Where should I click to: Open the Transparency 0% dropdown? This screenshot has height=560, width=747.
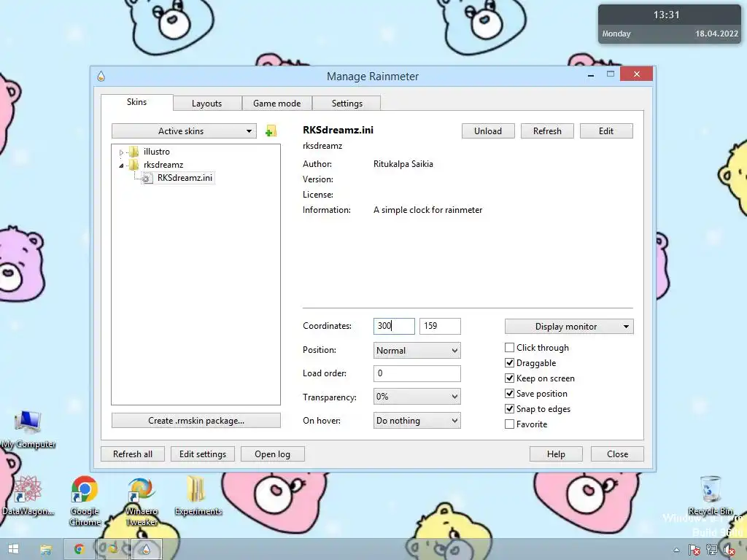point(417,396)
